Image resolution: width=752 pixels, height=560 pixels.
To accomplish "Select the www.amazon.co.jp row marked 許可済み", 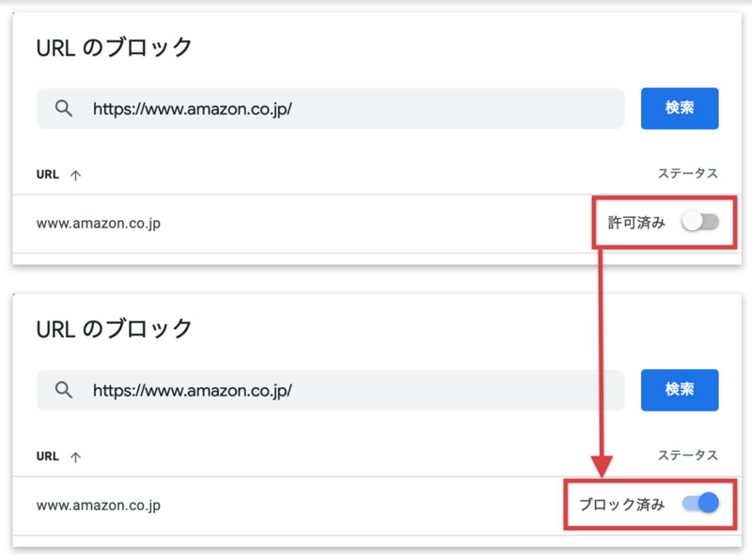I will [377, 224].
